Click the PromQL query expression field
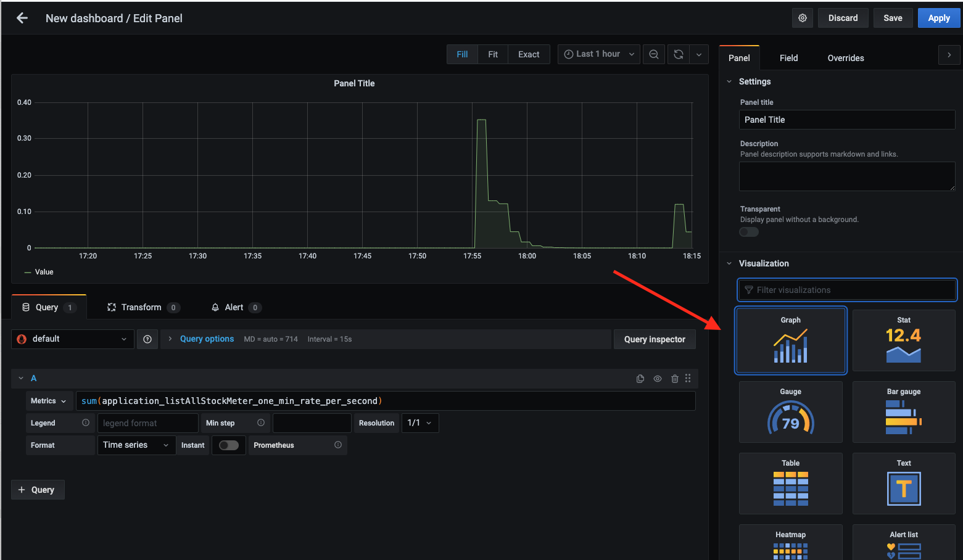Screen dimensions: 963x560 pos(386,401)
